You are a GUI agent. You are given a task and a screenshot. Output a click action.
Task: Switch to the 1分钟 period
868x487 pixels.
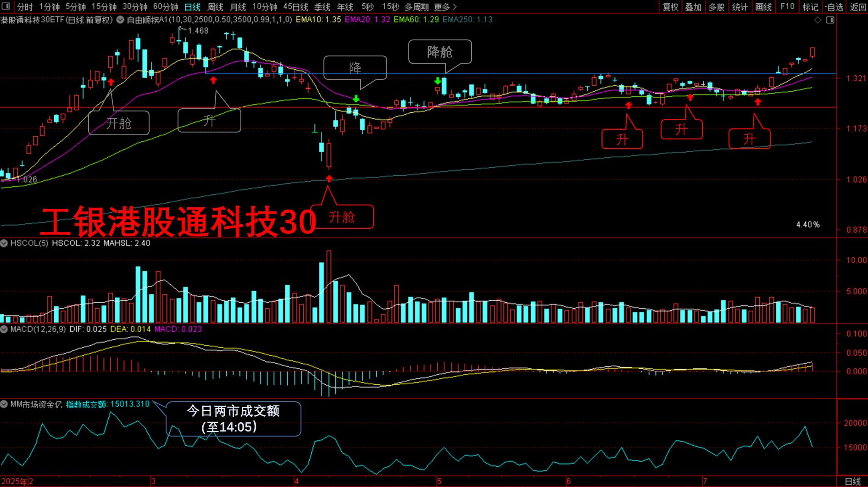(50, 7)
